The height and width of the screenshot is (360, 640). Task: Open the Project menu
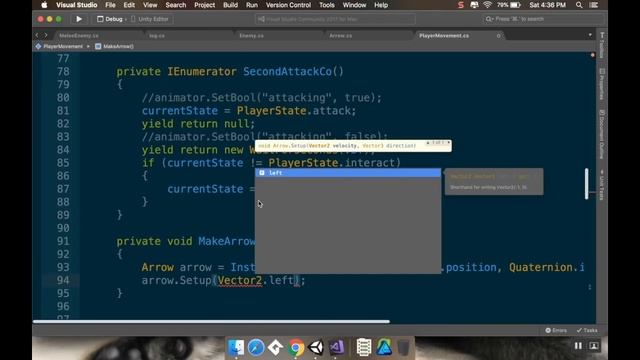pyautogui.click(x=204, y=5)
